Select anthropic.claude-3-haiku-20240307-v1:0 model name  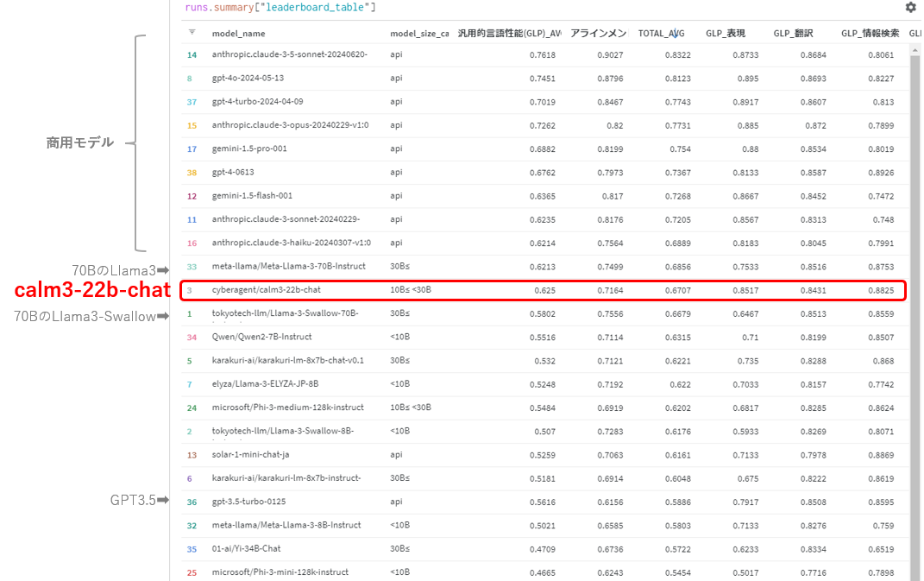tap(291, 243)
